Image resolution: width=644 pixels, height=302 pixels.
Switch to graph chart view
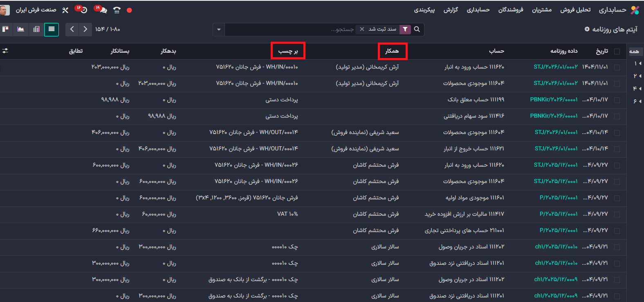click(x=21, y=29)
